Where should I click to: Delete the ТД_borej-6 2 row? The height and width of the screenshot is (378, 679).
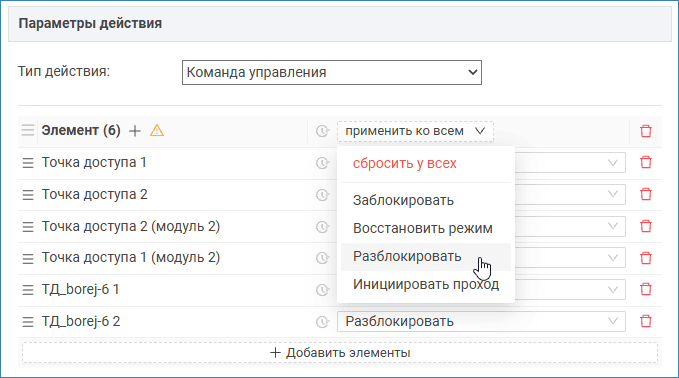[646, 321]
